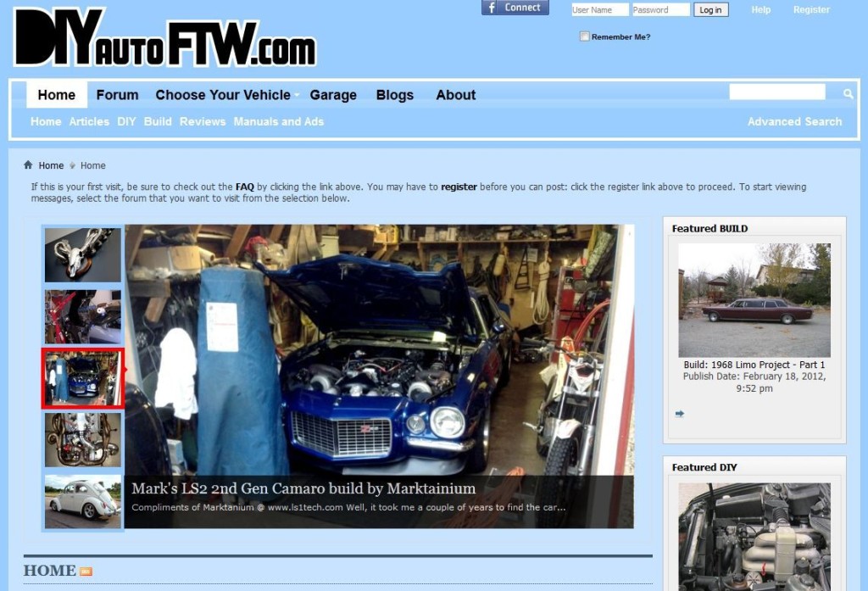Click the Manuals and Ads link
The image size is (868, 591).
(x=279, y=121)
